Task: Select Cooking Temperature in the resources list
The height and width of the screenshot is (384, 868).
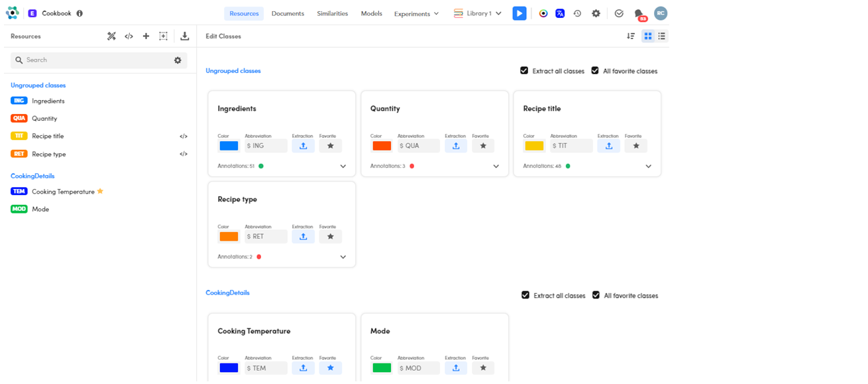Action: point(63,192)
